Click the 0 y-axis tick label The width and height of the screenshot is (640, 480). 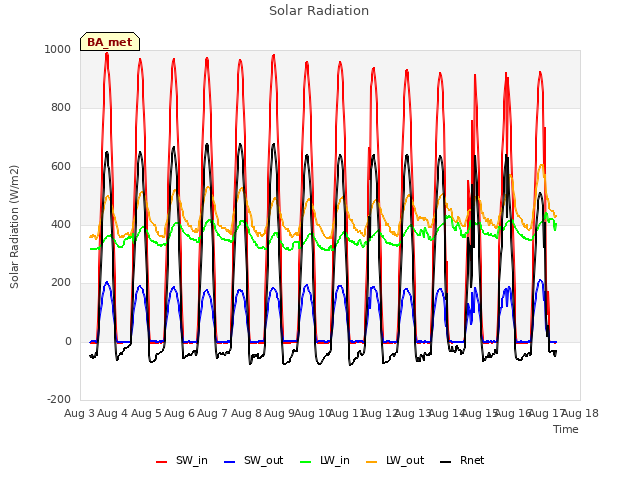(68, 342)
